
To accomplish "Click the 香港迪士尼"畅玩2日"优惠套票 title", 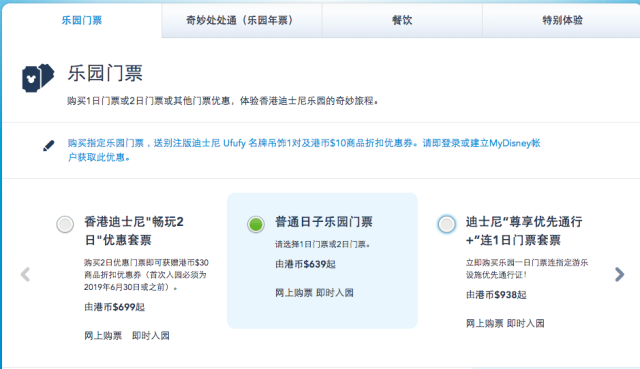I will point(134,231).
